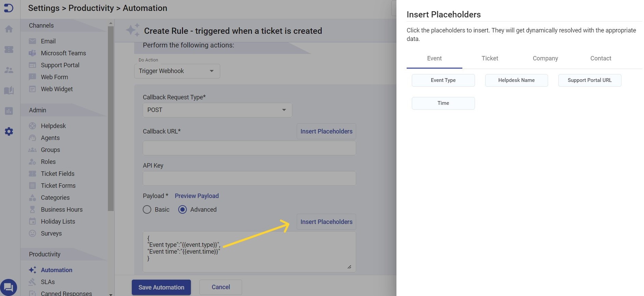Click inside the Callback URL field
Screen dimensions: 644x296
click(249, 148)
